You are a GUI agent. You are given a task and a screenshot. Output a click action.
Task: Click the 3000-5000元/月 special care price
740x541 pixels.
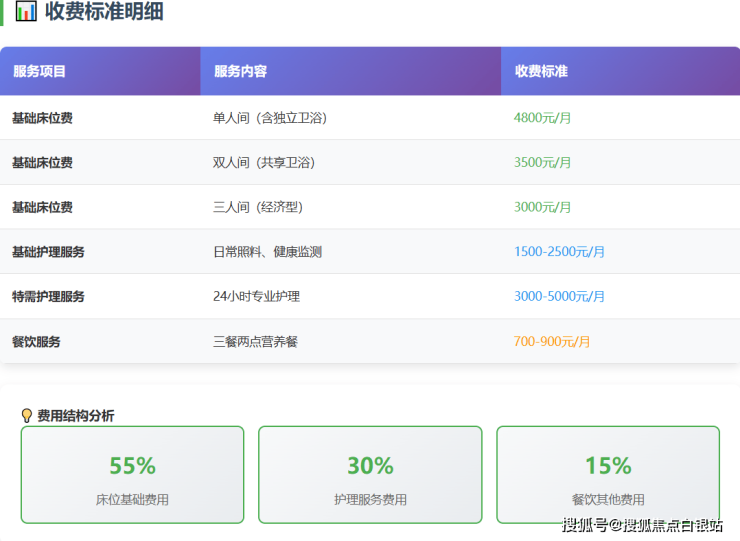[559, 297]
